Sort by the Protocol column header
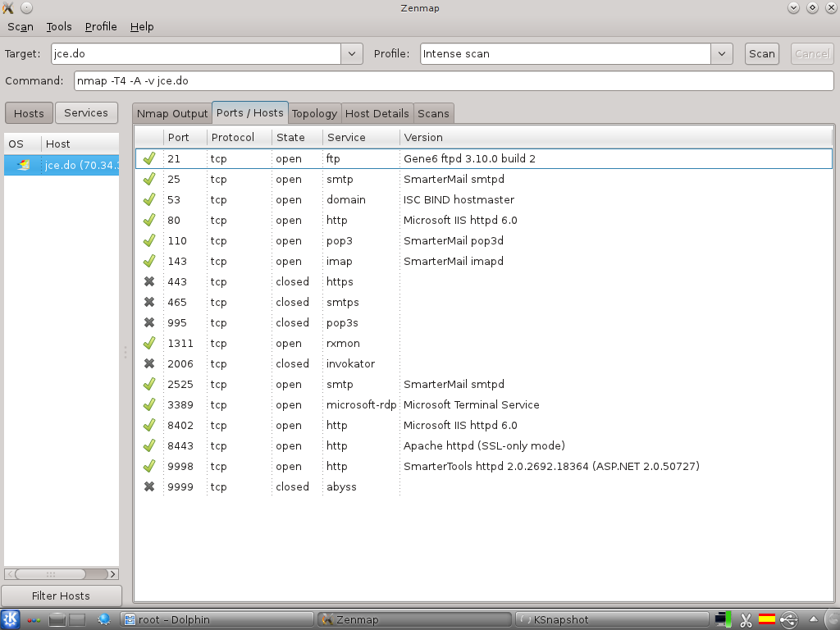840x630 pixels. pyautogui.click(x=240, y=137)
